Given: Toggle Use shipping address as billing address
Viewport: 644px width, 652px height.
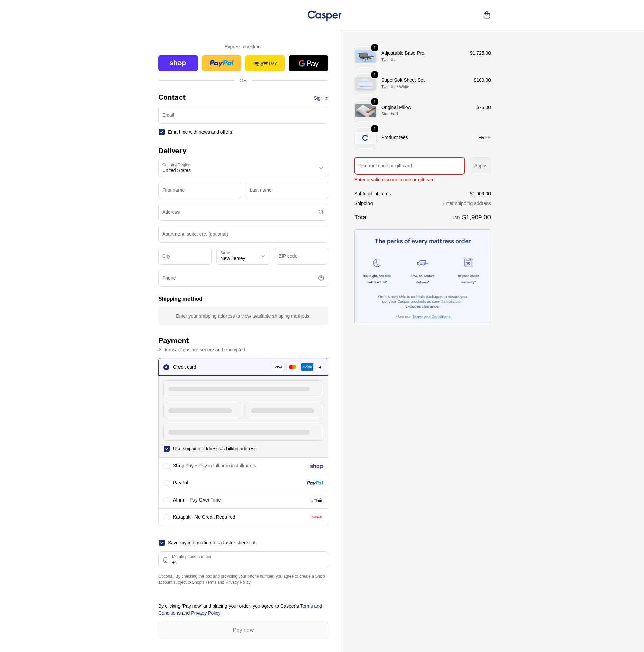Looking at the screenshot, I should [x=167, y=449].
